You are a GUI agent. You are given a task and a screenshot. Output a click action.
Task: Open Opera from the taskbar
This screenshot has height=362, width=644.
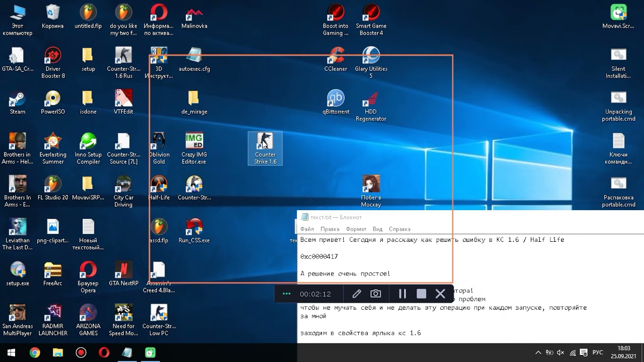(104, 352)
